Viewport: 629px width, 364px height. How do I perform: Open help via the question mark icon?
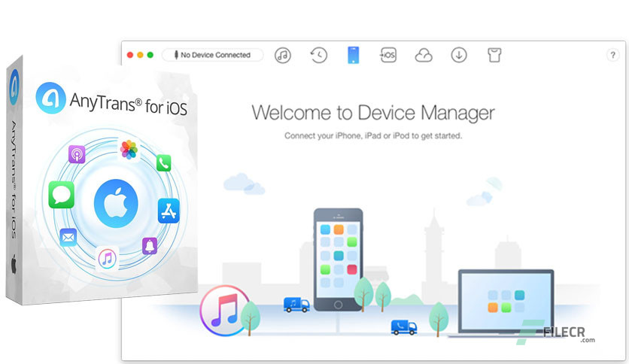click(612, 55)
